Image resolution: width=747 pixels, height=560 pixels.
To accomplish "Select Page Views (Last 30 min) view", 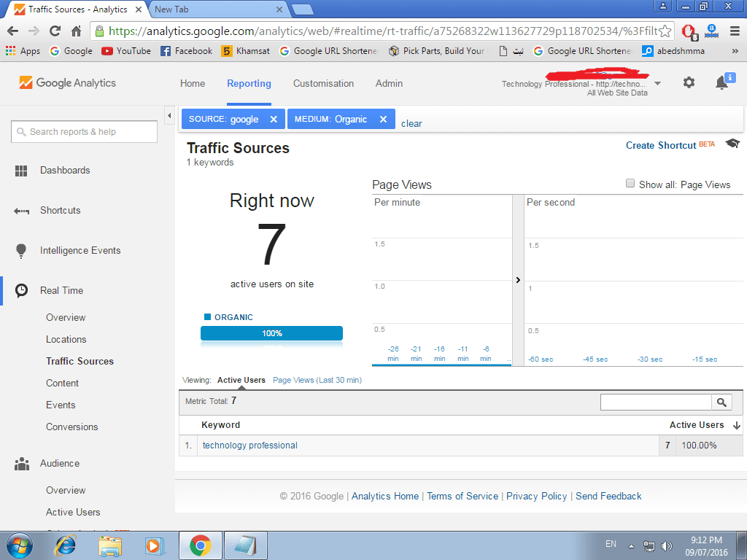I will pos(317,380).
